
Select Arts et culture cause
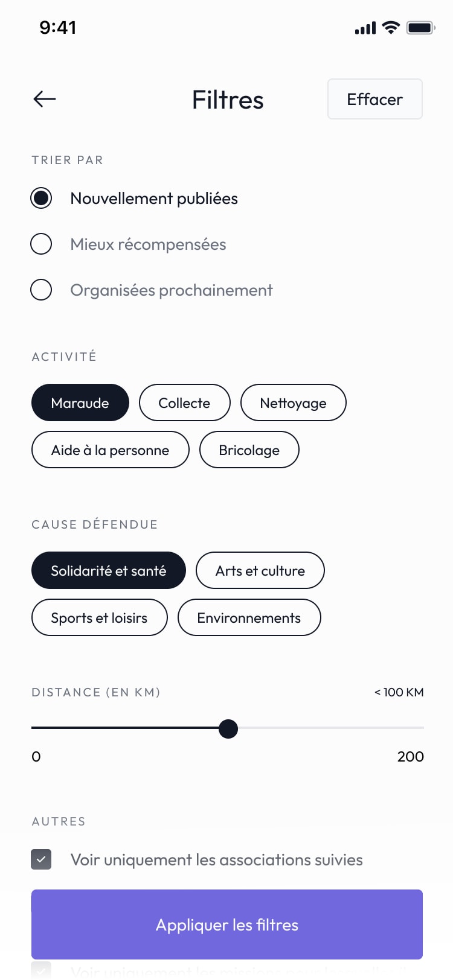tap(260, 570)
